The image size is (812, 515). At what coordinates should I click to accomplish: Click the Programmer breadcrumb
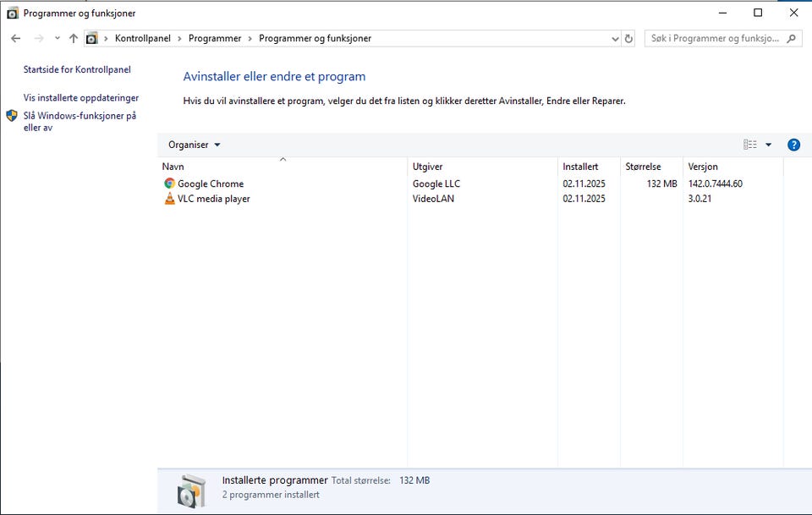(215, 38)
